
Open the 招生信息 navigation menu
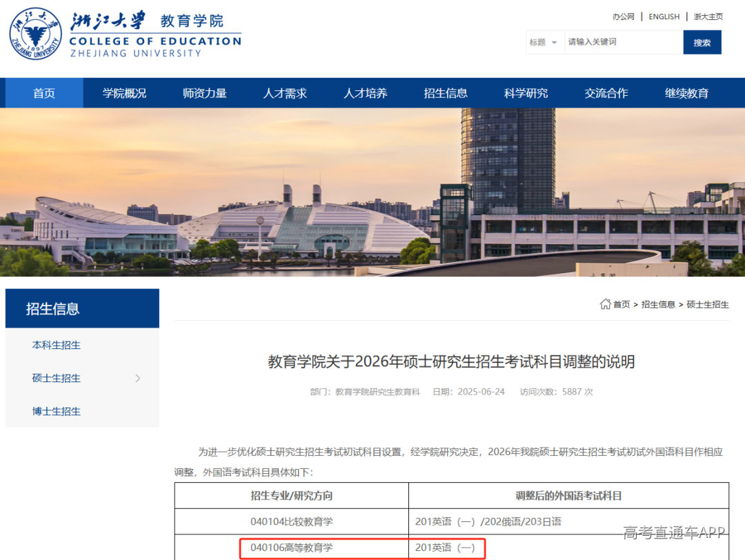click(446, 93)
